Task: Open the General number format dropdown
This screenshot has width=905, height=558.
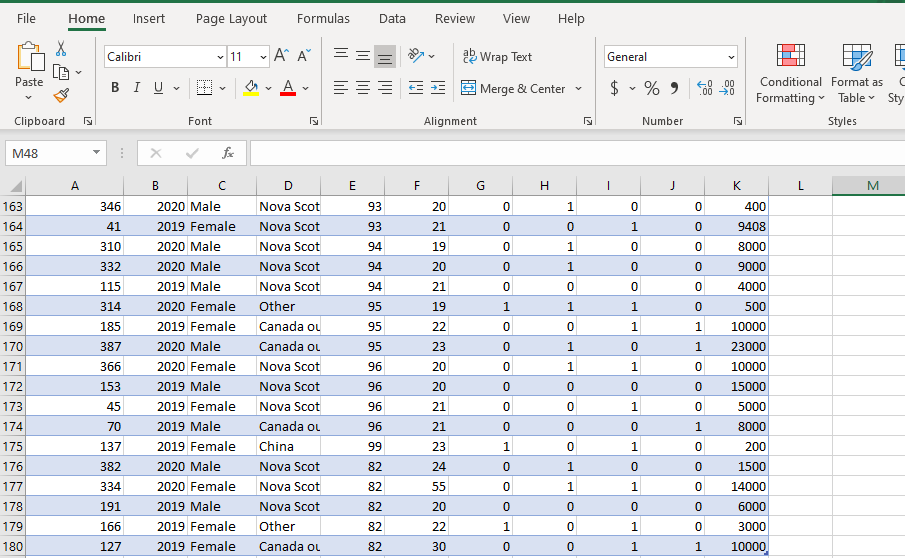Action: [x=731, y=57]
